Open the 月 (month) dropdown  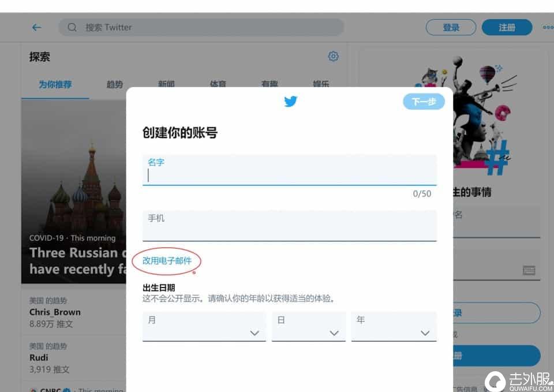[204, 327]
